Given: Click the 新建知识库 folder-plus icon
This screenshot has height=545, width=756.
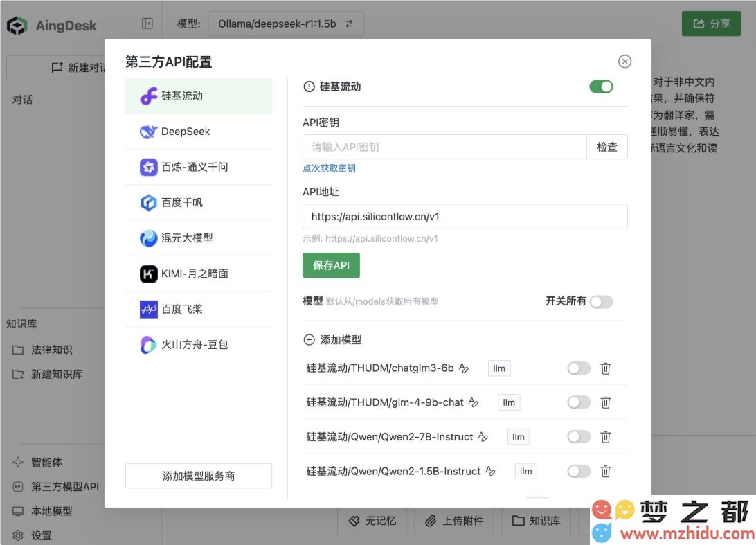Looking at the screenshot, I should coord(18,374).
